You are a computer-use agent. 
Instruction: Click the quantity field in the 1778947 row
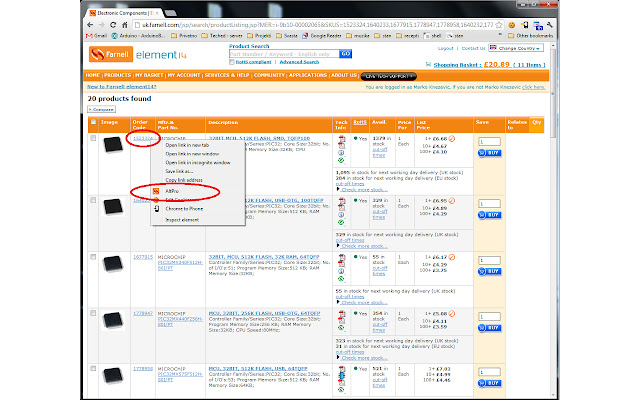(489, 317)
